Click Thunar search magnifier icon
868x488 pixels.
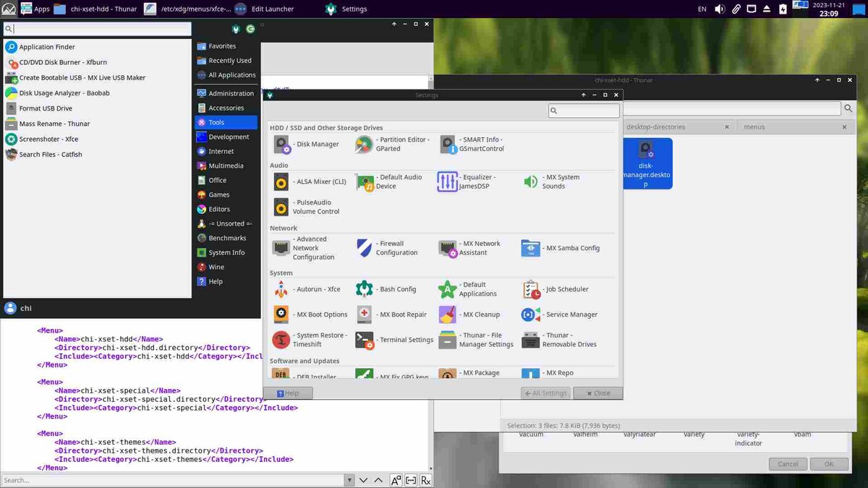[849, 108]
